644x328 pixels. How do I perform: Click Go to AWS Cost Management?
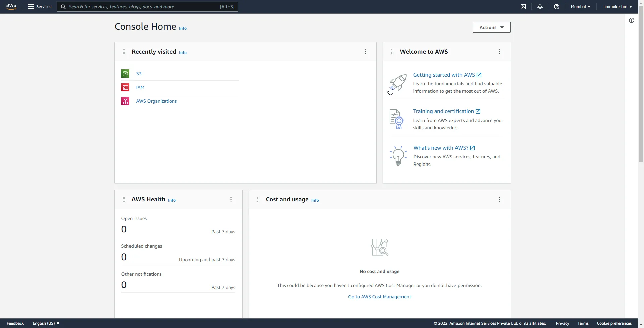pyautogui.click(x=379, y=296)
